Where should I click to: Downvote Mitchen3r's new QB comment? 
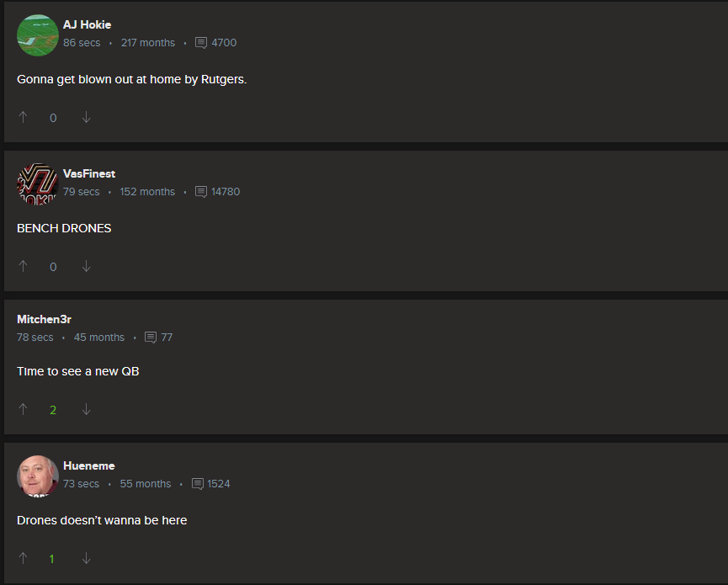tap(87, 409)
